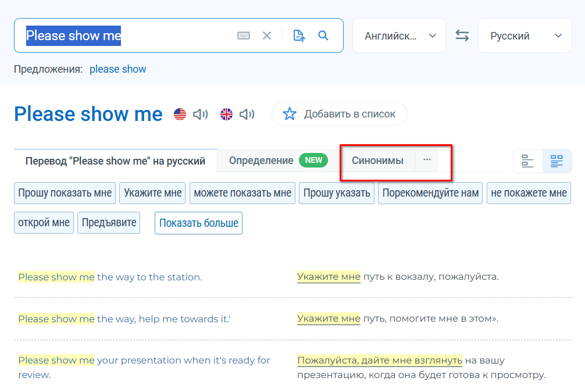Viewport: 585px width, 392px height.
Task: Click the Показать больше button
Action: click(x=198, y=223)
